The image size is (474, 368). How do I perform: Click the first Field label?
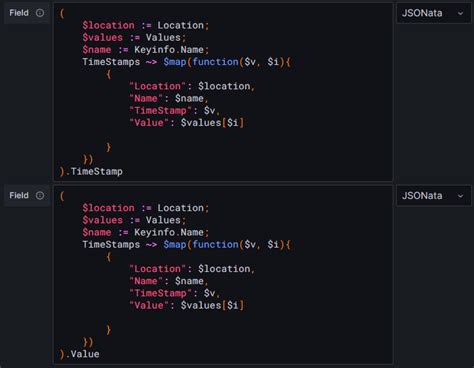pos(19,13)
